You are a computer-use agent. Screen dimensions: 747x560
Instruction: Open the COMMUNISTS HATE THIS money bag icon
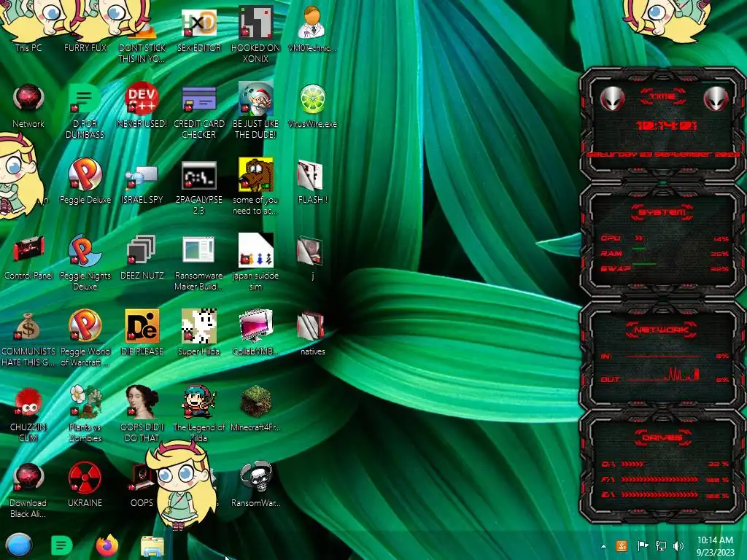(28, 326)
